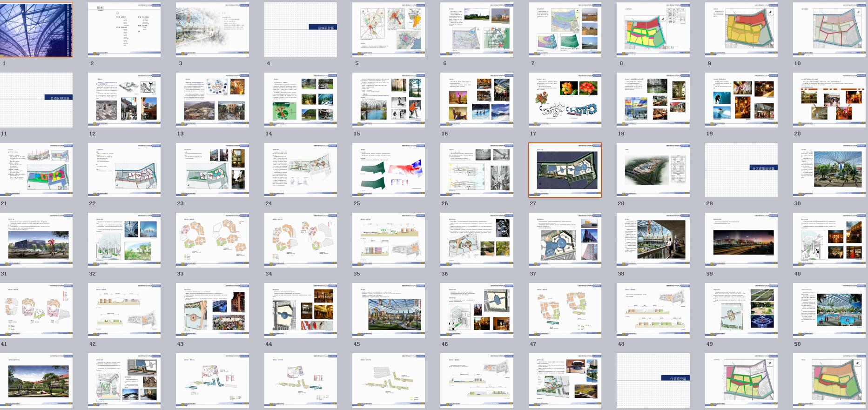Select slide 38 interior perspective thumbnail
Screen dimensions: 868x410
pyautogui.click(x=653, y=240)
